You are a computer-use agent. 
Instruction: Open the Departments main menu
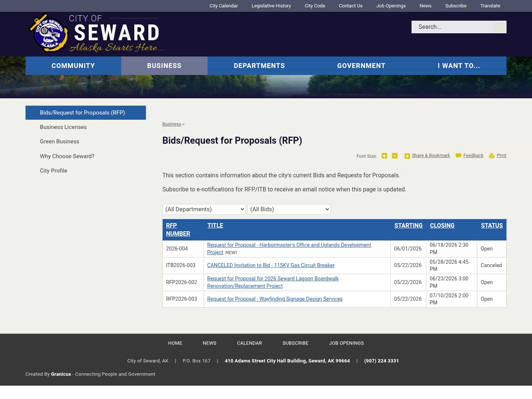[x=259, y=66]
